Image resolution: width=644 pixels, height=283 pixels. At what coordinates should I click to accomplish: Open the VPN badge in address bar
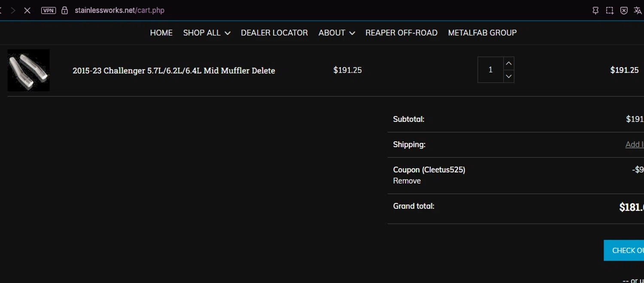(x=49, y=10)
